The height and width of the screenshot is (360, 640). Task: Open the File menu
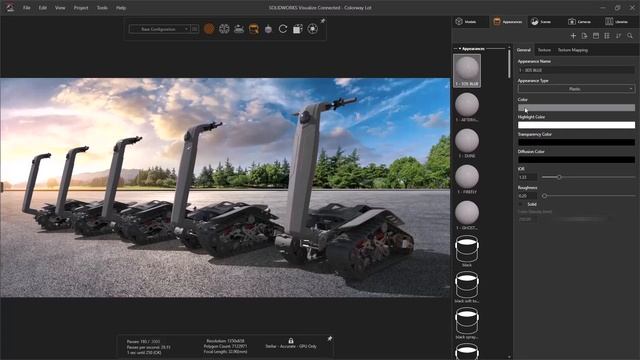pos(27,8)
